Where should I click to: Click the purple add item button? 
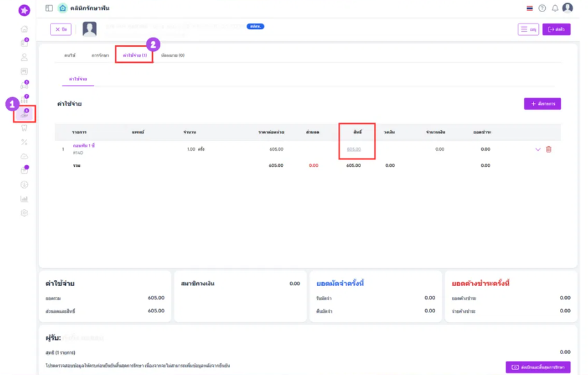click(542, 103)
